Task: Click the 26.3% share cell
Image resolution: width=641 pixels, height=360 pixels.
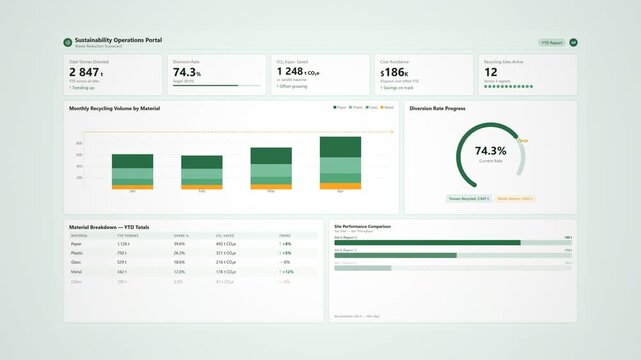Action: (x=179, y=253)
